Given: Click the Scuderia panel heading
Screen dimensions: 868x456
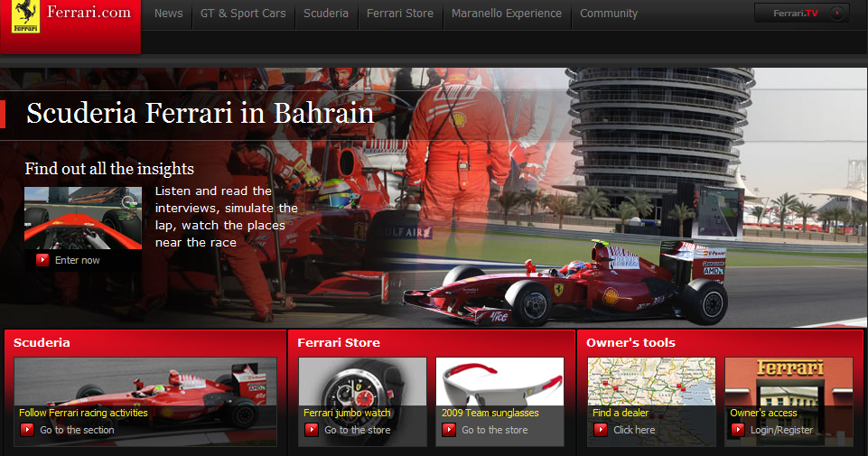Looking at the screenshot, I should (x=42, y=342).
